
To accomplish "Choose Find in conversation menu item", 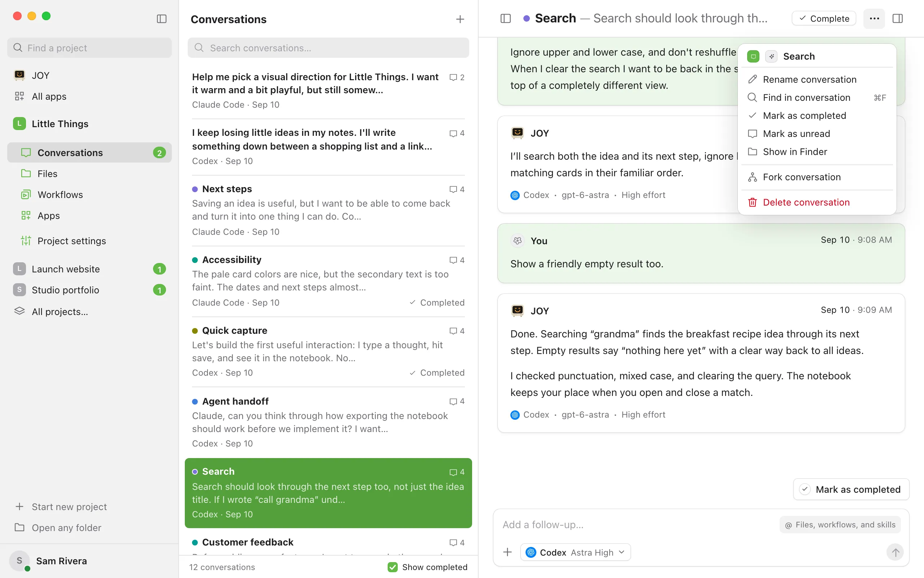I will (x=817, y=98).
